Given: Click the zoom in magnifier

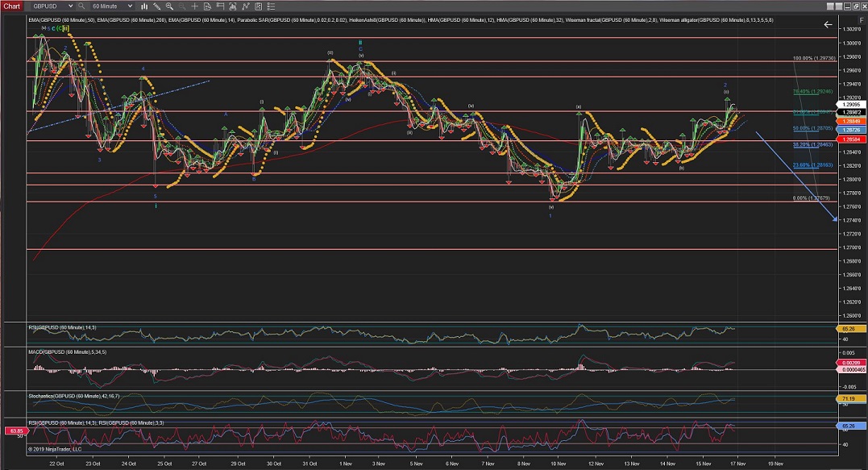Looking at the screenshot, I should (x=169, y=6).
